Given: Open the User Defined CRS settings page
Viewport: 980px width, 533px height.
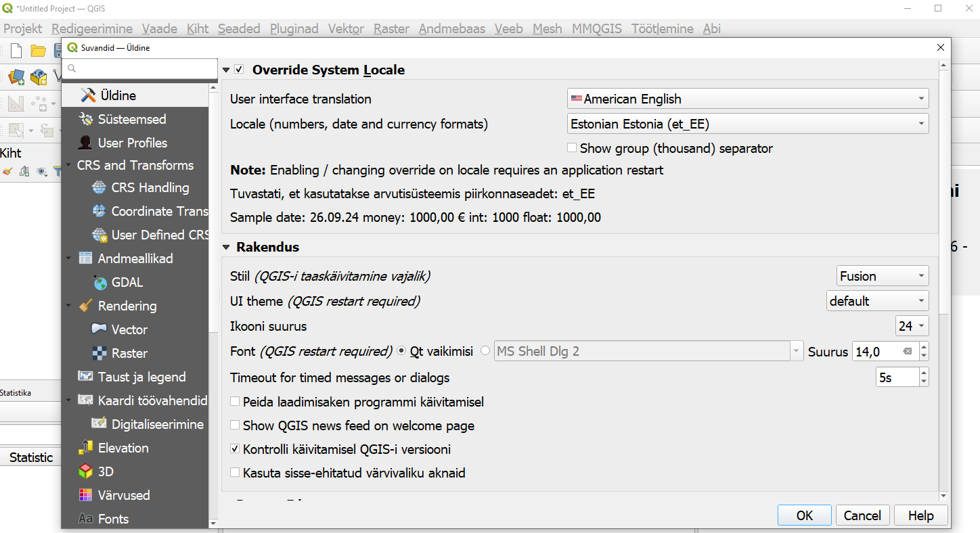Looking at the screenshot, I should point(150,235).
